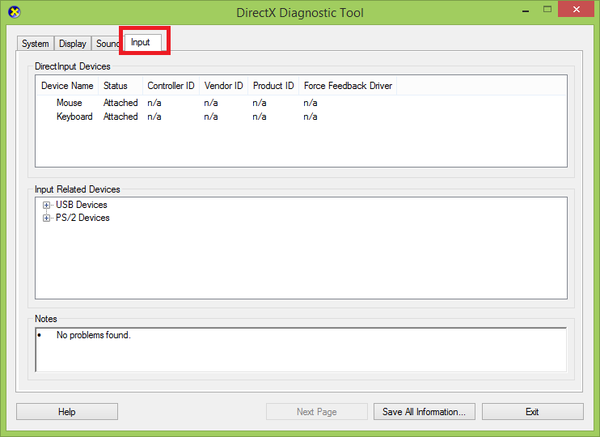Click Force Feedback Driver column header
The width and height of the screenshot is (600, 437).
click(348, 86)
